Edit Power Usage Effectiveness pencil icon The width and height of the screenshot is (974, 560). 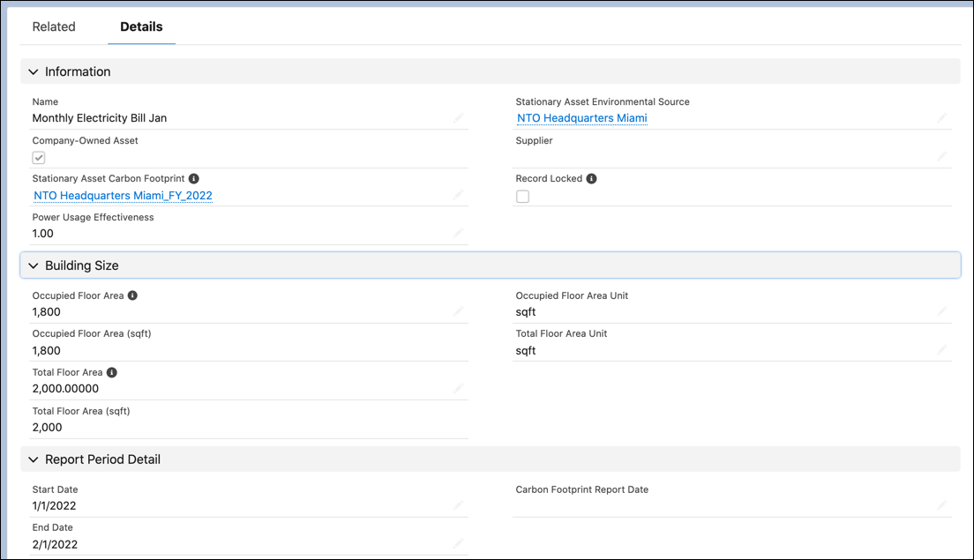[458, 233]
